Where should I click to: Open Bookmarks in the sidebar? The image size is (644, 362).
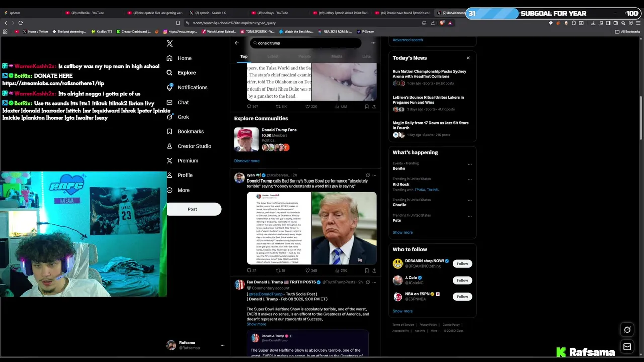point(185,131)
